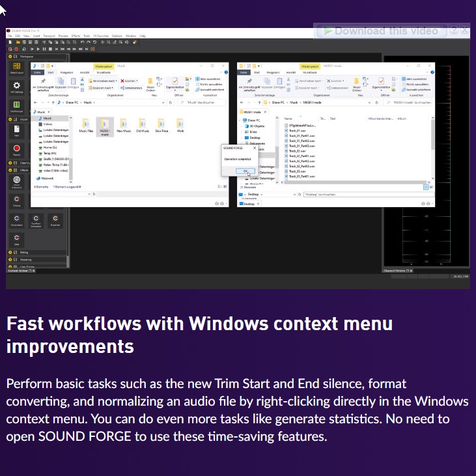Image resolution: width=476 pixels, height=476 pixels.
Task: Collapse the Effects section
Action: pos(10,170)
